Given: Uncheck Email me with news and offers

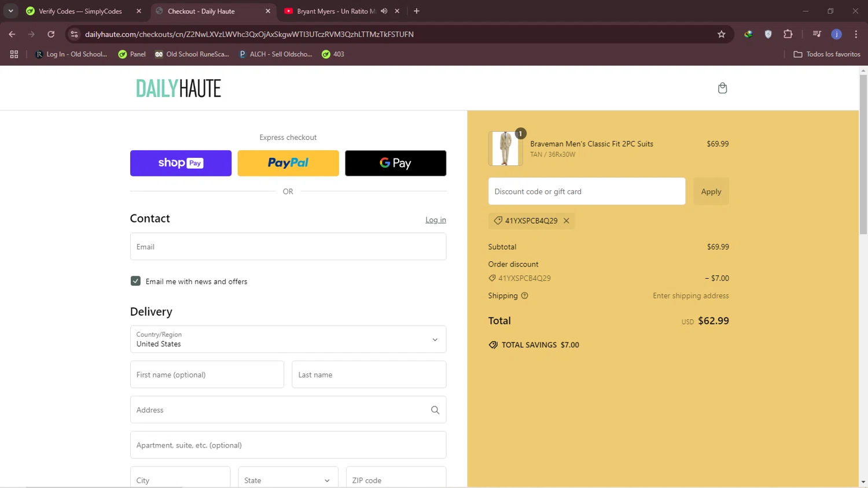Looking at the screenshot, I should pos(135,281).
